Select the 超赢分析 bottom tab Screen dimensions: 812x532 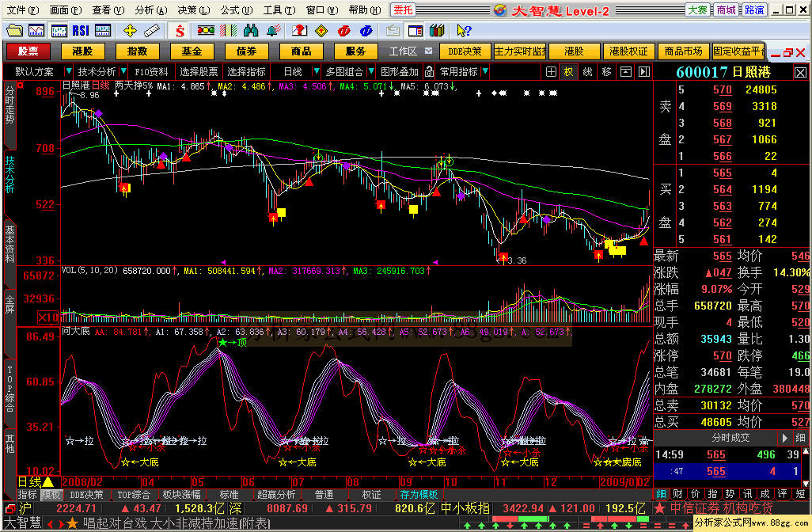[276, 495]
